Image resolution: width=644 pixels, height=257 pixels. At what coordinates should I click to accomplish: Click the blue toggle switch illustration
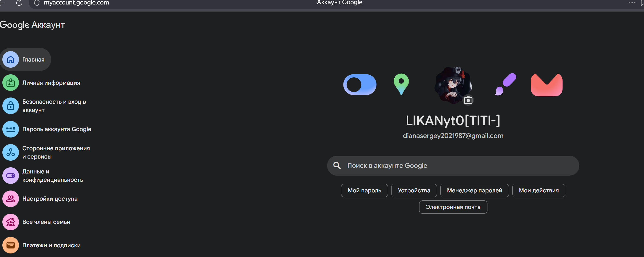click(360, 84)
